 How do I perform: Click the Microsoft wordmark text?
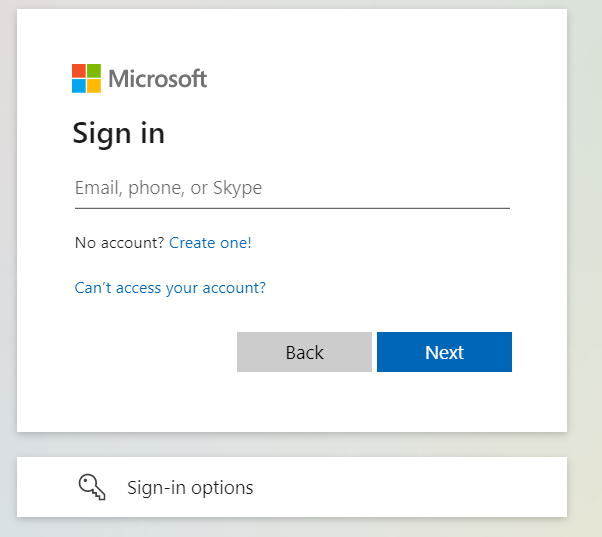[157, 78]
